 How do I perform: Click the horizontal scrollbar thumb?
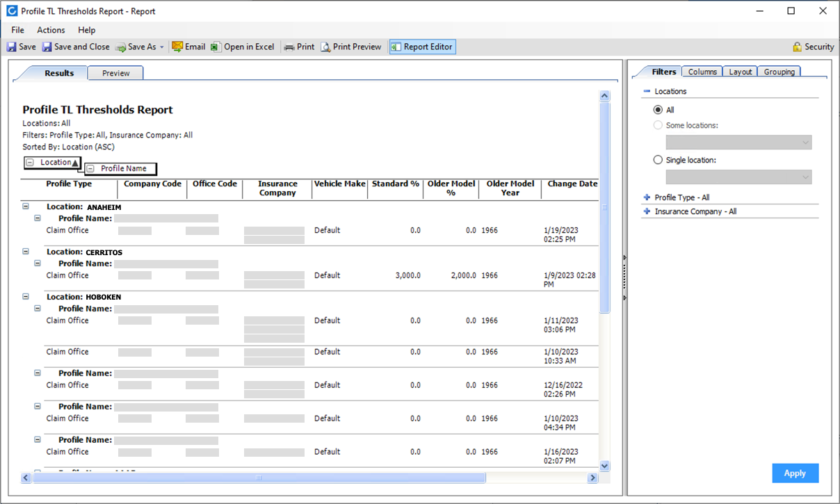[259, 478]
